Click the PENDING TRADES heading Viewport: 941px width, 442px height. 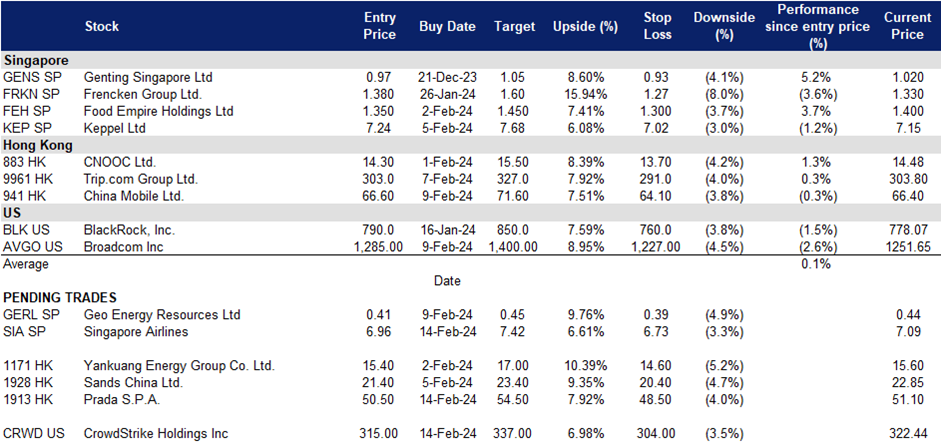tap(60, 297)
